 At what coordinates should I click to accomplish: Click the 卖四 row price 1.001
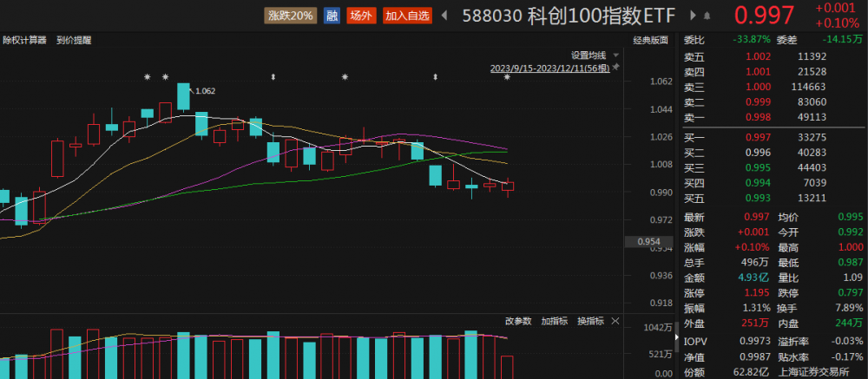tap(758, 71)
